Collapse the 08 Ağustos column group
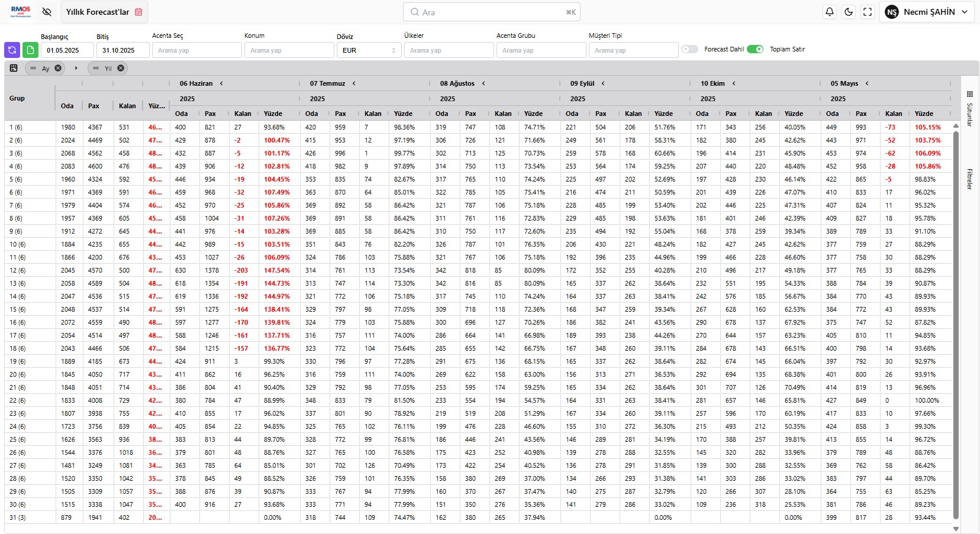This screenshot has width=980, height=534. 483,83
